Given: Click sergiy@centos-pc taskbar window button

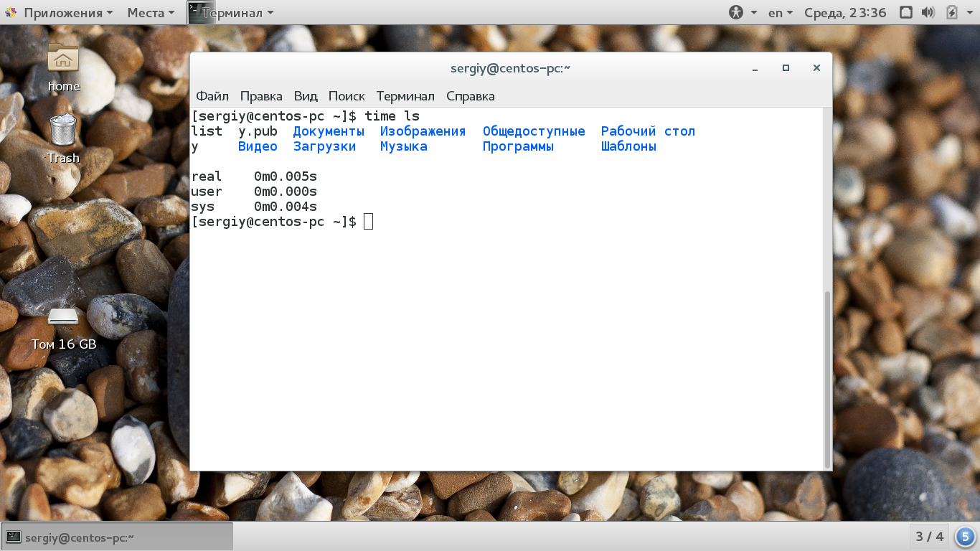Looking at the screenshot, I should pos(117,537).
